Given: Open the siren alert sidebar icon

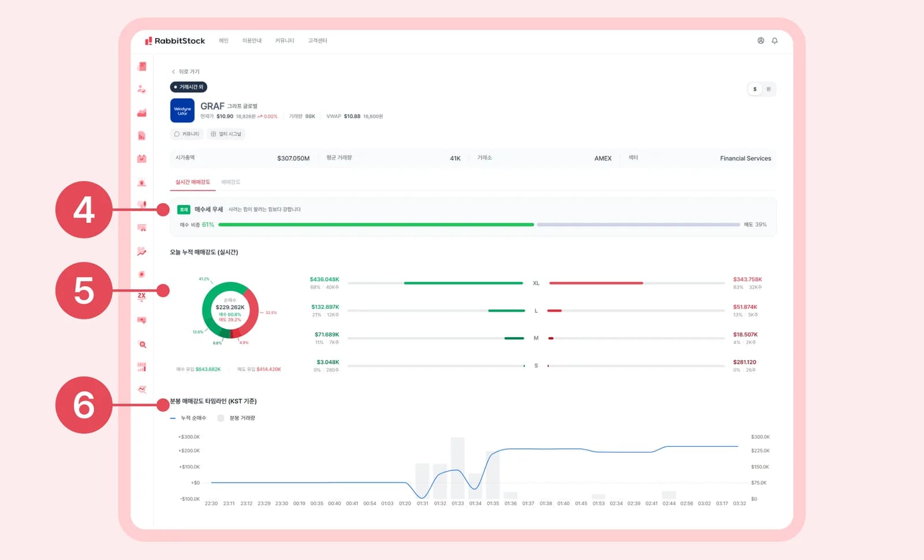Looking at the screenshot, I should [x=142, y=182].
